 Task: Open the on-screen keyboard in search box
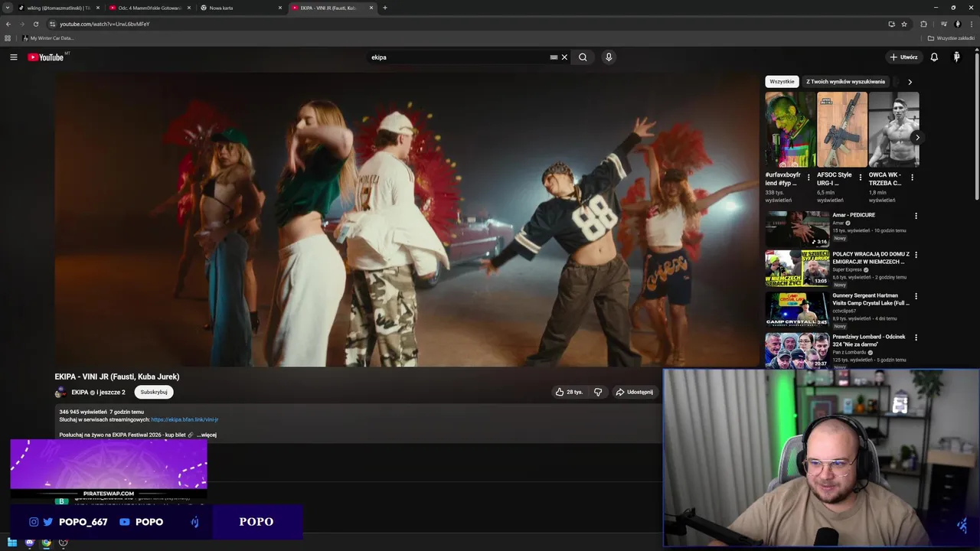pos(554,57)
